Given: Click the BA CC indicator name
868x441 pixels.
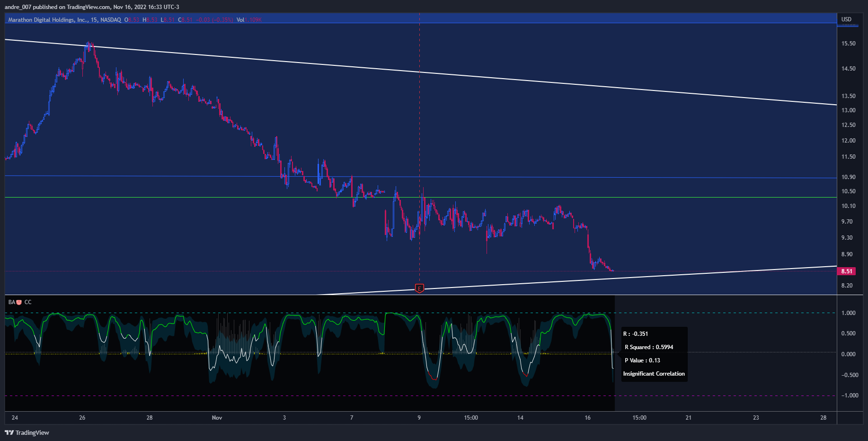Looking at the screenshot, I should [x=20, y=302].
